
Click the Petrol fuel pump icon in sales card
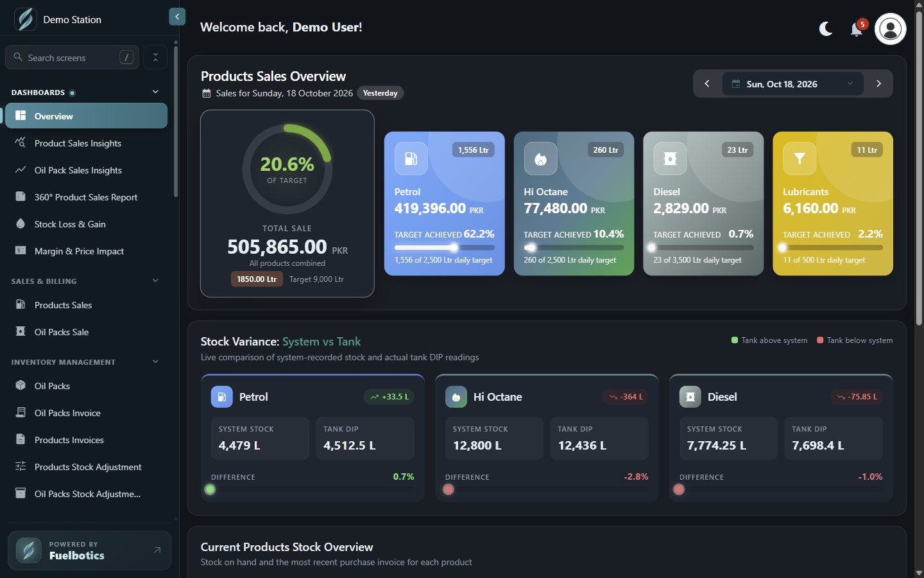pos(411,159)
